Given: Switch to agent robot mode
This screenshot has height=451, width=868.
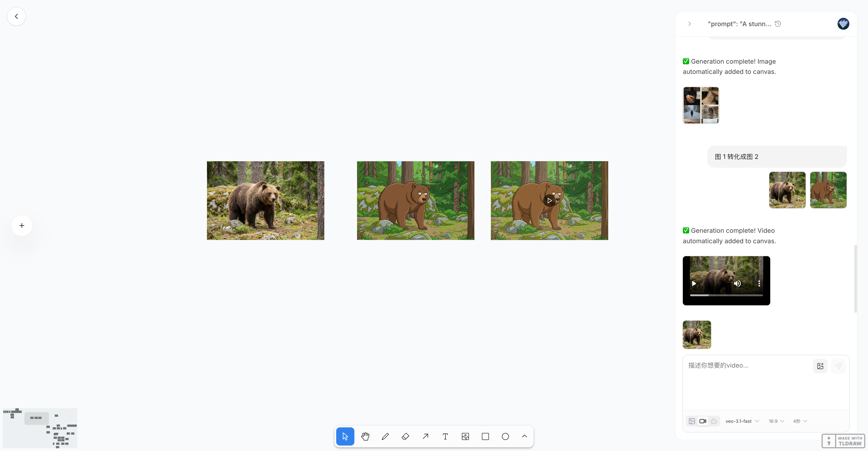Looking at the screenshot, I should point(713,421).
